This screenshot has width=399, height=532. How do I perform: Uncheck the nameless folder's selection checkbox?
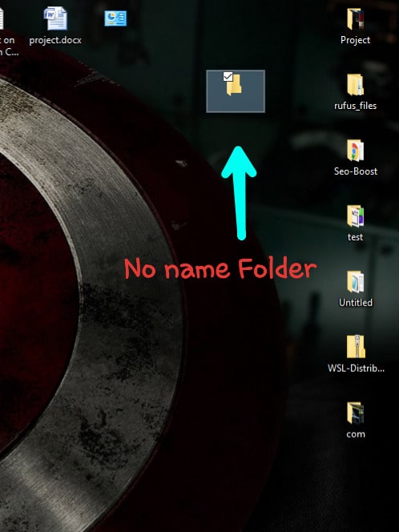(x=228, y=77)
